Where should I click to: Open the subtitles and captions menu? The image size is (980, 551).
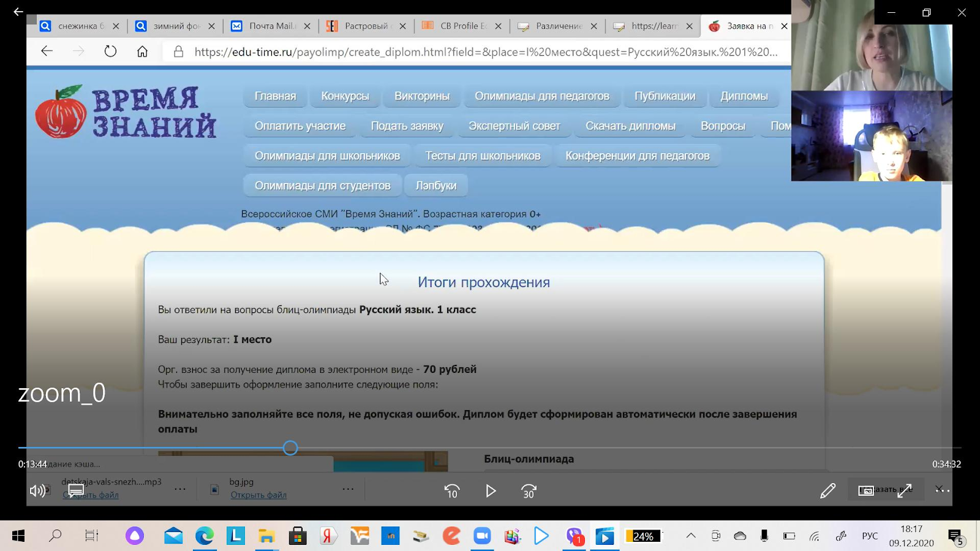[x=76, y=490]
